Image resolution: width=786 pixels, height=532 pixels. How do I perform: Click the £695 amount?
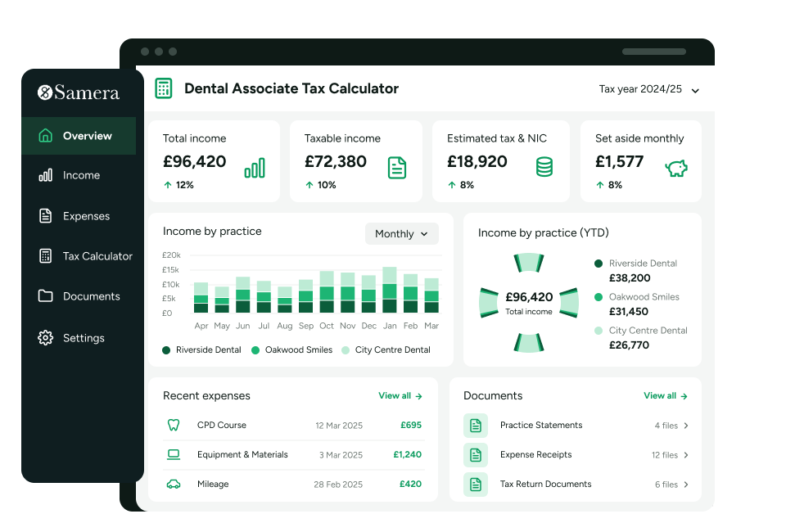411,425
